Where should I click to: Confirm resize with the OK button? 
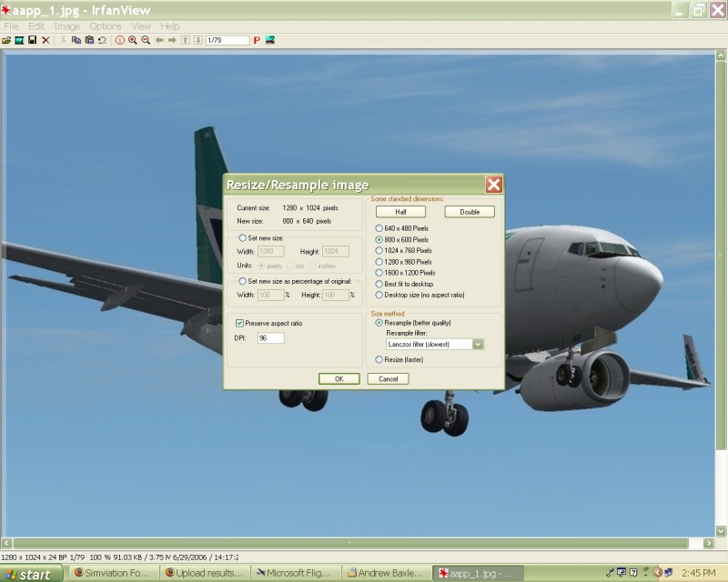tap(339, 378)
